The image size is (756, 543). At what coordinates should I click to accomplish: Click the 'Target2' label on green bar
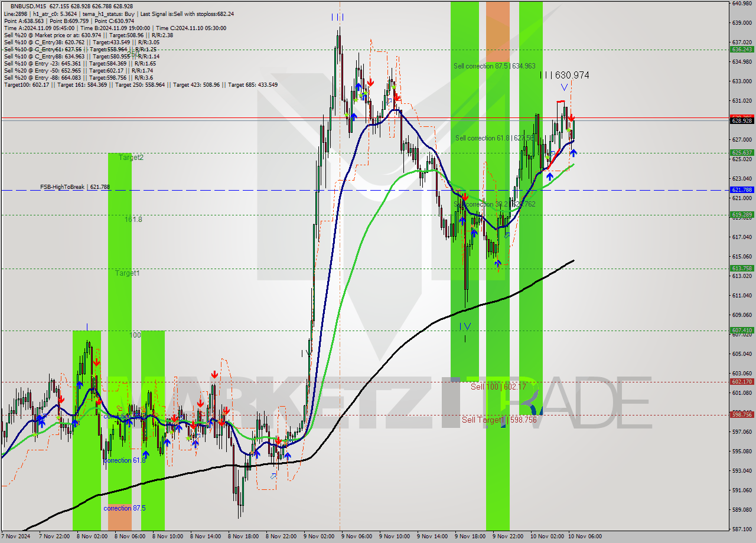point(131,158)
